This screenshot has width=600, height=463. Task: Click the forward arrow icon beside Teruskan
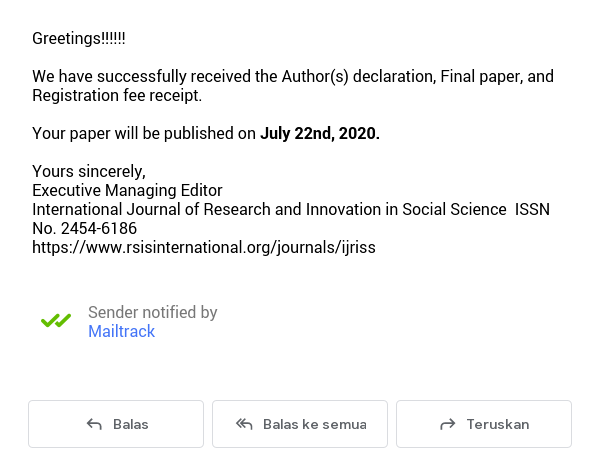(x=448, y=424)
